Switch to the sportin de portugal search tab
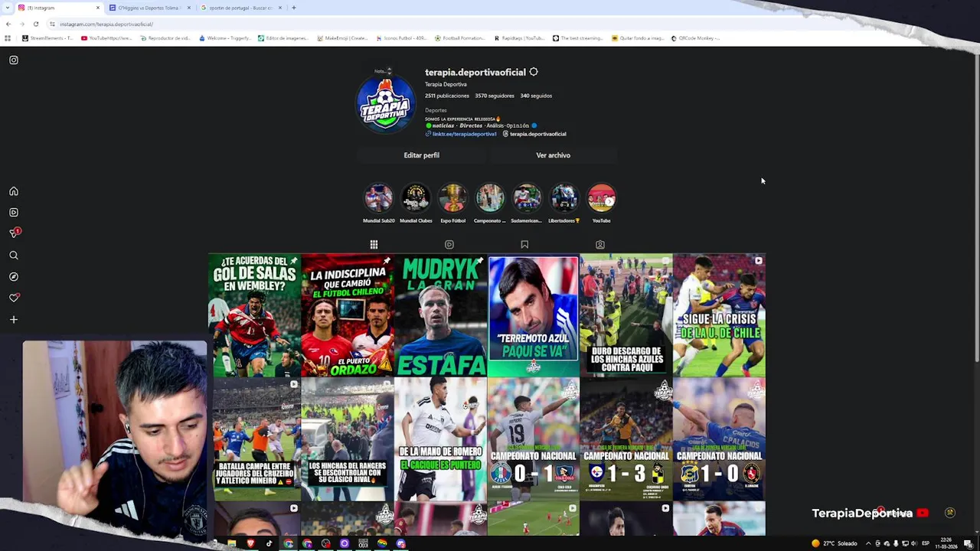 241,8
